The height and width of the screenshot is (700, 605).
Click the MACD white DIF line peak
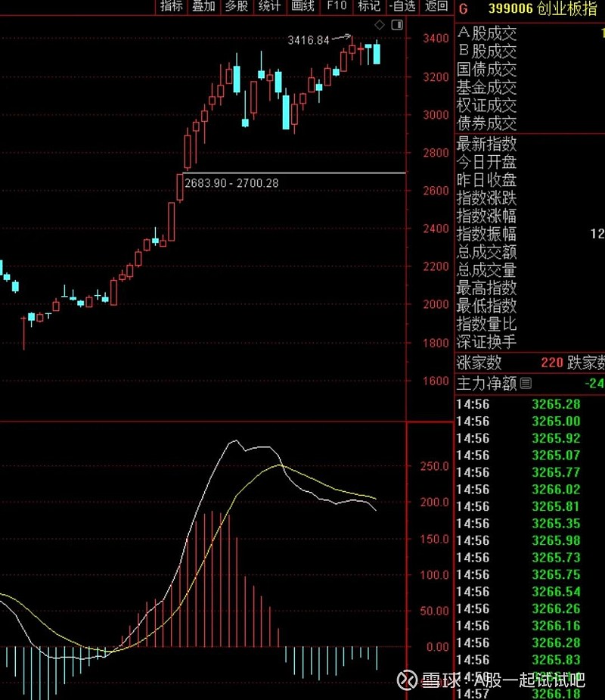click(235, 441)
